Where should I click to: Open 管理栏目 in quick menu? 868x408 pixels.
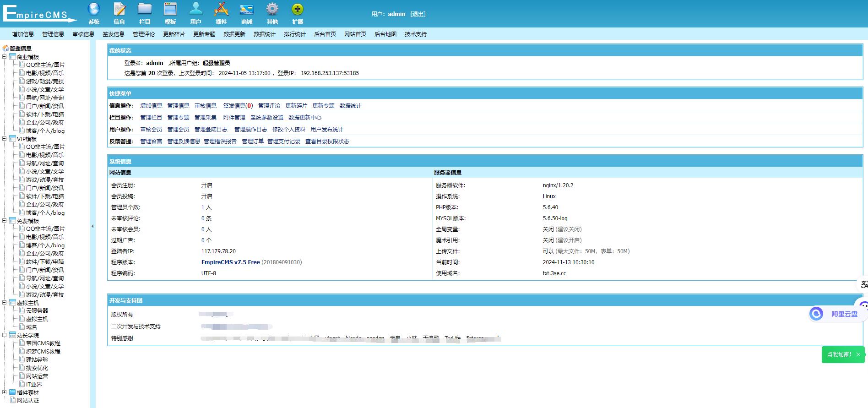[151, 118]
